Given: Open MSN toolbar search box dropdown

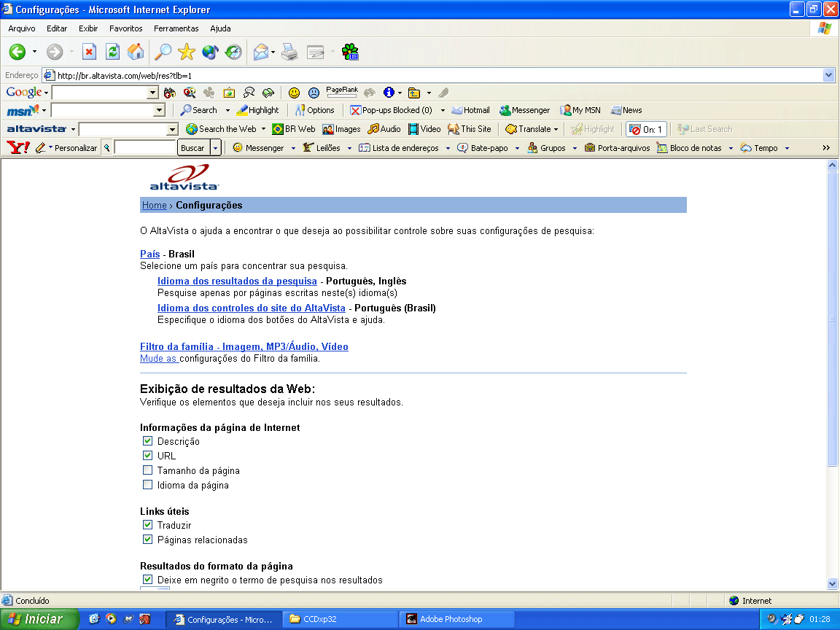Looking at the screenshot, I should (159, 110).
